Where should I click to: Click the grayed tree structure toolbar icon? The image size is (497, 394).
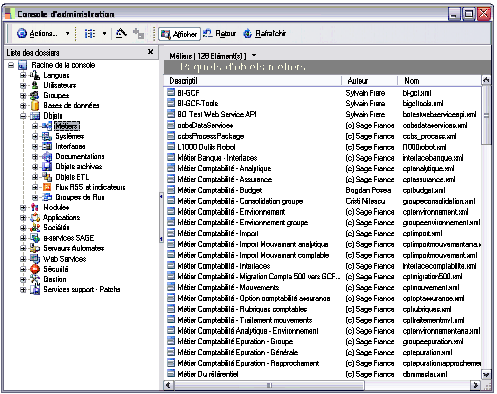(x=138, y=33)
